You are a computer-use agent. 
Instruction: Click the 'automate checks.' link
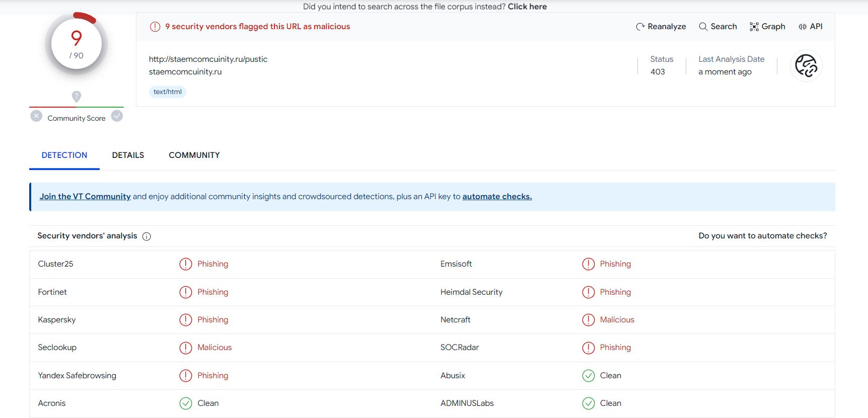(497, 197)
